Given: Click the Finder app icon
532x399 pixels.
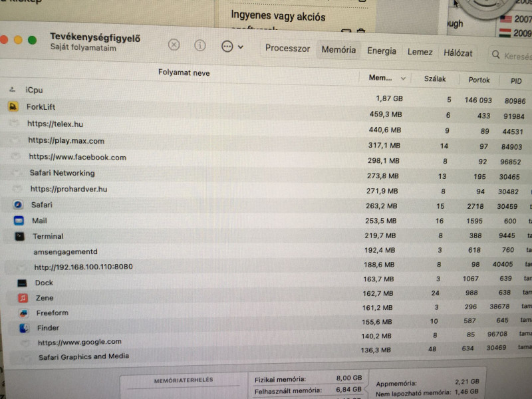Looking at the screenshot, I should click(x=24, y=328).
